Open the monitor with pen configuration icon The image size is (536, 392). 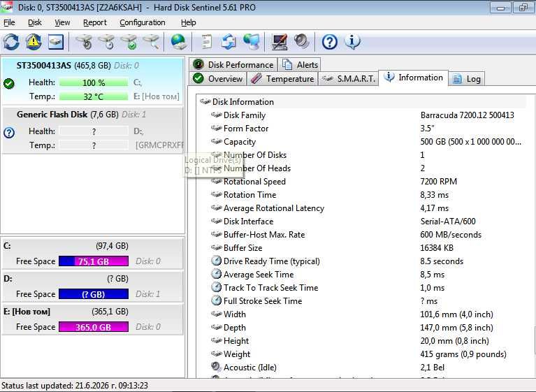point(280,42)
